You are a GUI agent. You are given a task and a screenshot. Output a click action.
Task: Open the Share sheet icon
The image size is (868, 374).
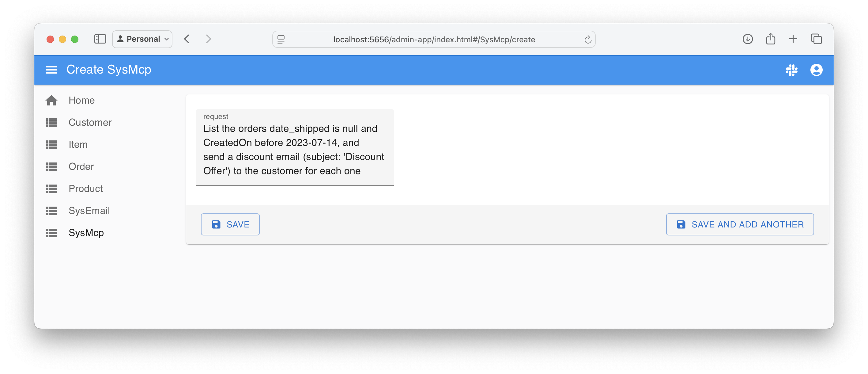tap(770, 39)
